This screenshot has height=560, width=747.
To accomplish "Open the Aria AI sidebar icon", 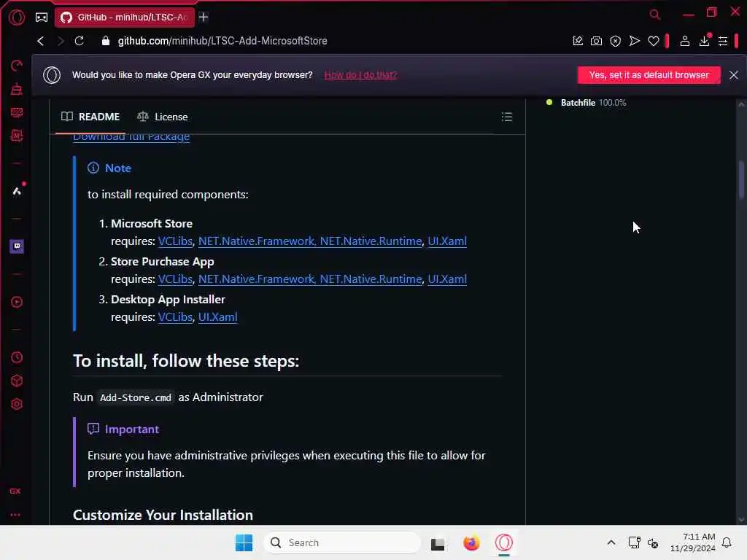I will click(17, 191).
